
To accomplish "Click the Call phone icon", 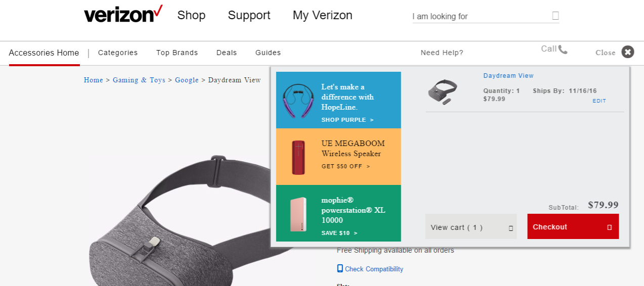I will (x=563, y=50).
